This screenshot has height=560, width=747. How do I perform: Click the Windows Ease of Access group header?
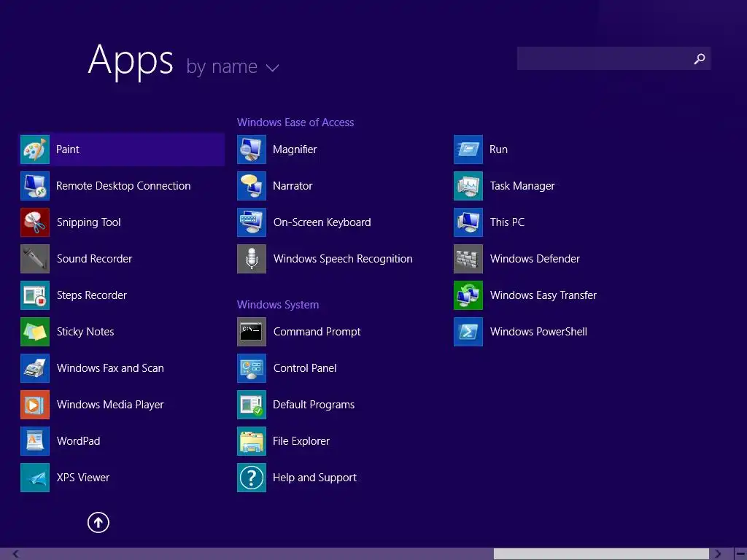(x=295, y=122)
